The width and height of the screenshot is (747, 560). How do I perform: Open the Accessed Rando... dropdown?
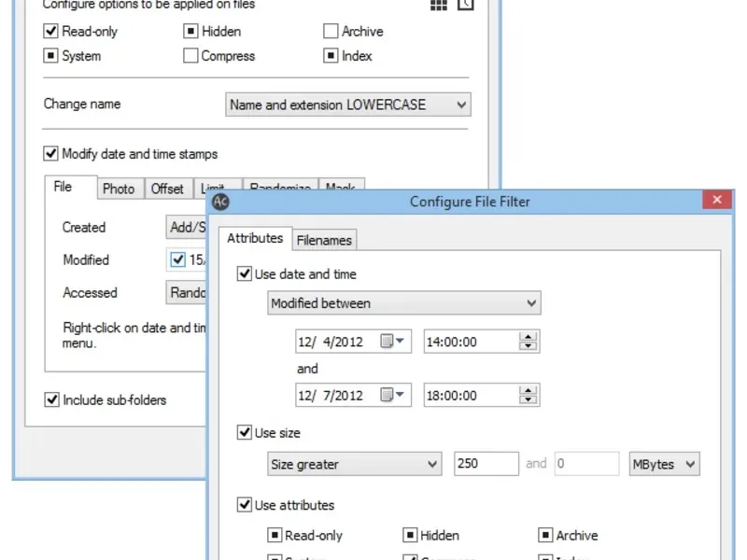coord(187,292)
